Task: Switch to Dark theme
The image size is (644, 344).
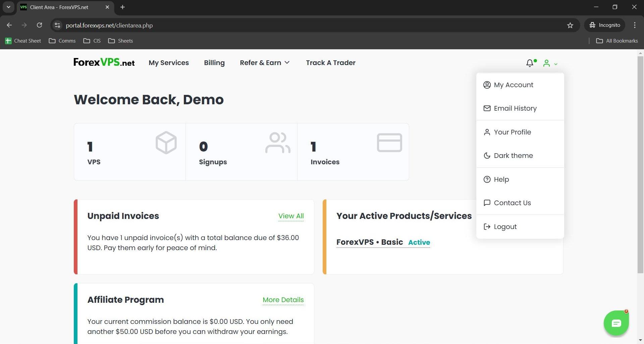Action: [x=520, y=156]
